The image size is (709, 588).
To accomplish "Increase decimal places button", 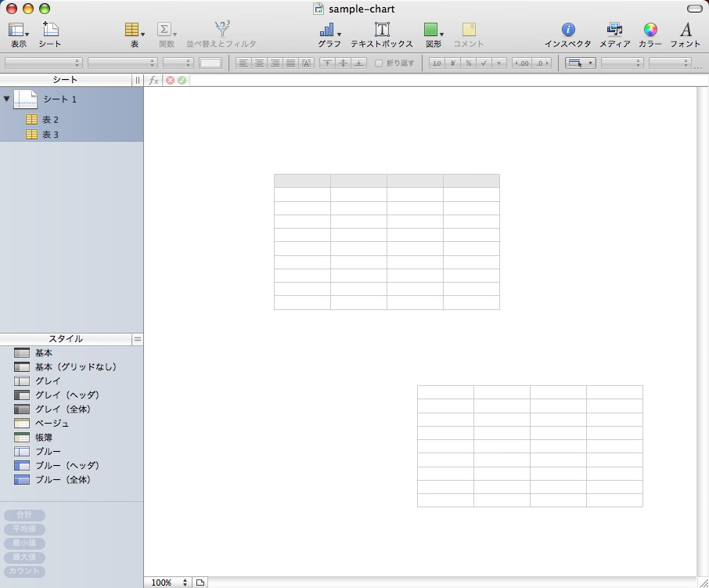I will point(542,63).
